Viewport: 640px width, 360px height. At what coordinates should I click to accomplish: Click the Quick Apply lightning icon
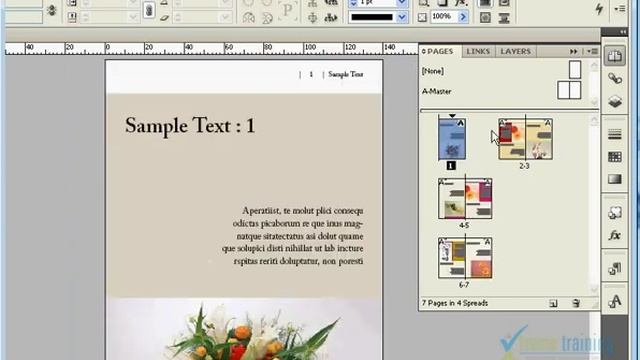599,9
